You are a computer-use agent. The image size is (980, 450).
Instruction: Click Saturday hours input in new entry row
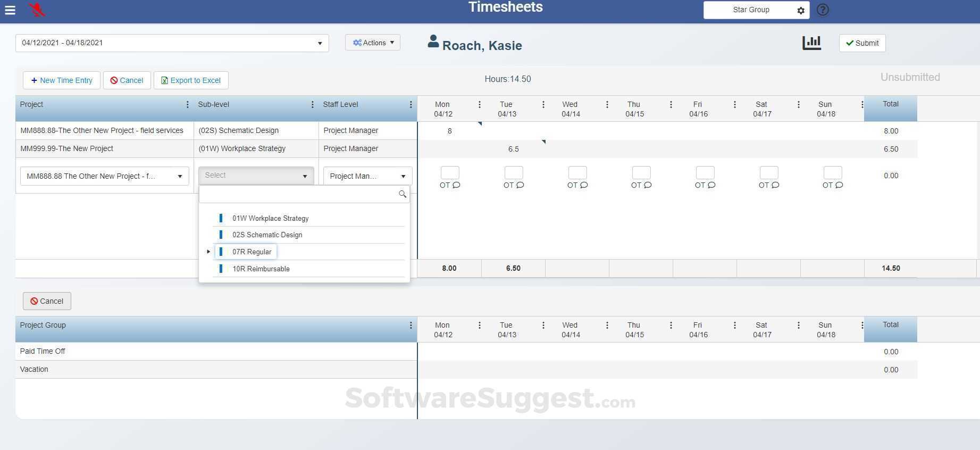click(769, 172)
